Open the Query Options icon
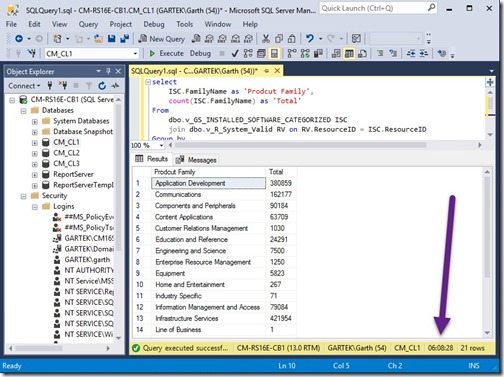The image size is (504, 377). click(x=261, y=53)
